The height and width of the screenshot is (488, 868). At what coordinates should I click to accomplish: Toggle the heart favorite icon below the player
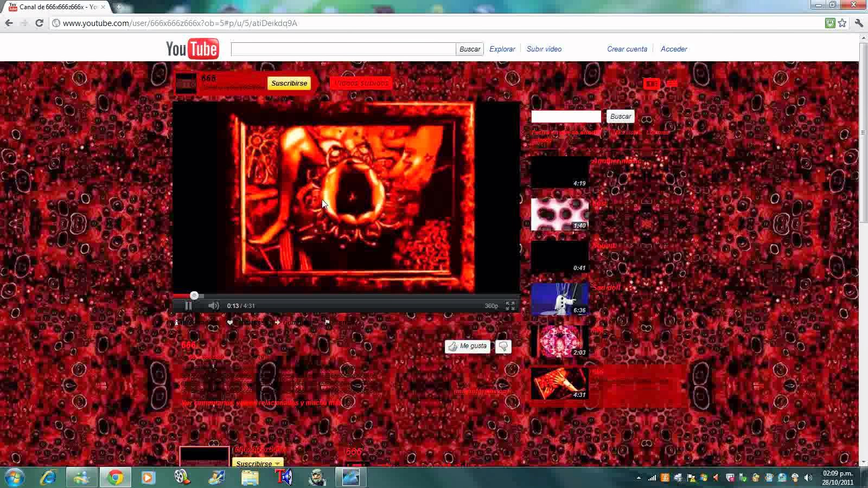pyautogui.click(x=229, y=322)
